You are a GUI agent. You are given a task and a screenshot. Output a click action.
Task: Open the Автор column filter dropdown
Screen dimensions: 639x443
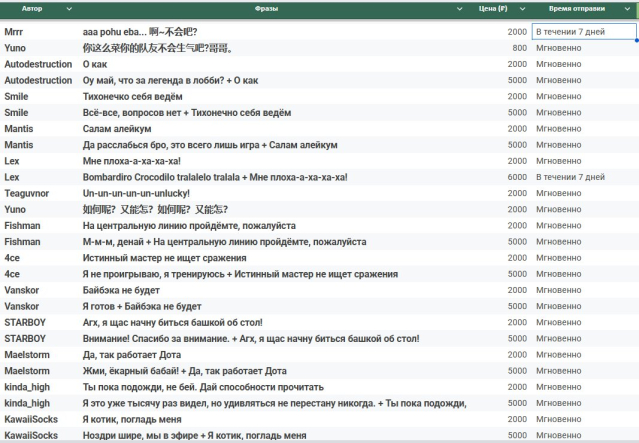coord(69,9)
